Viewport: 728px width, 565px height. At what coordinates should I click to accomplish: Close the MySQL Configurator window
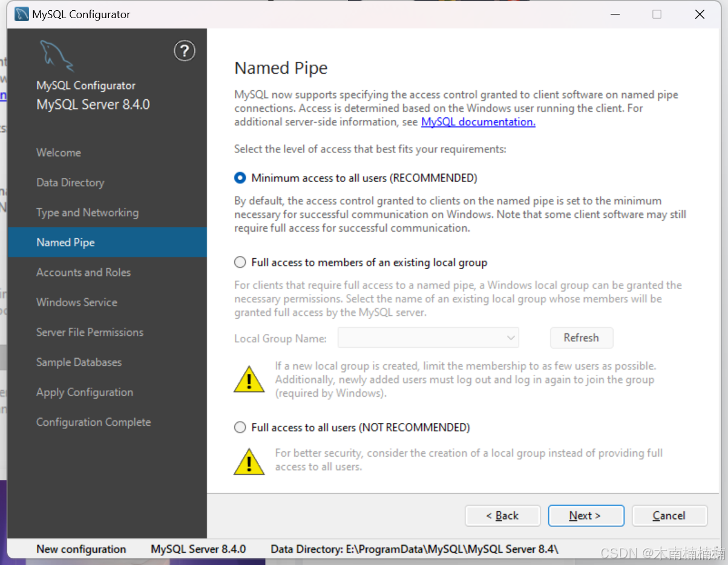point(700,14)
